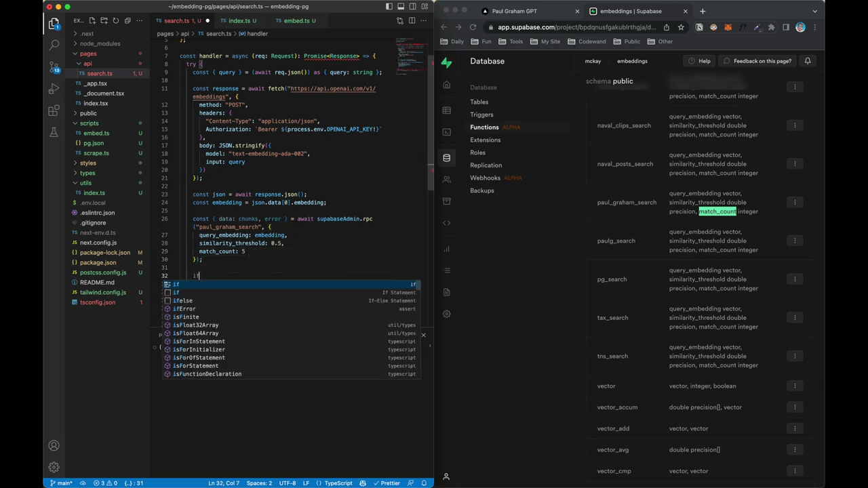Click the main branch in status bar

tap(62, 483)
